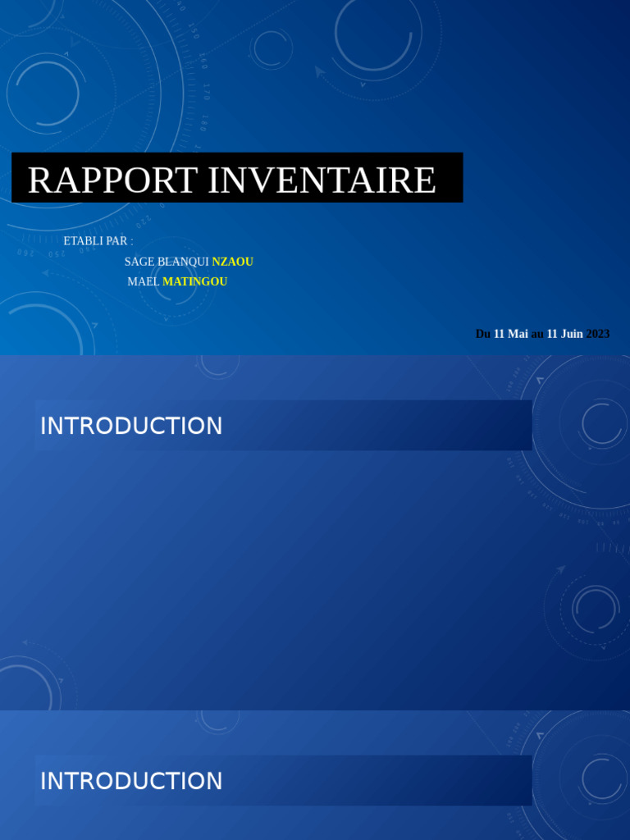Select the RAPPORT INVENTAIRE title
Image resolution: width=630 pixels, height=840 pixels.
[x=231, y=180]
